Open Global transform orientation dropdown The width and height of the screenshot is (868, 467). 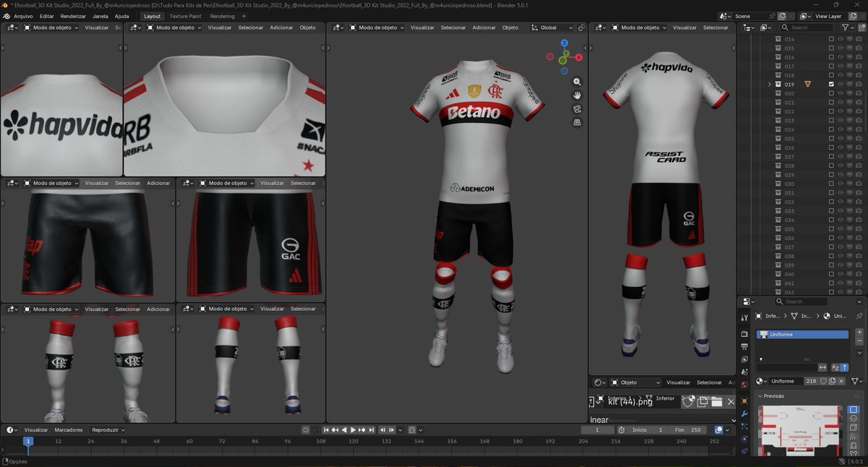pyautogui.click(x=553, y=27)
